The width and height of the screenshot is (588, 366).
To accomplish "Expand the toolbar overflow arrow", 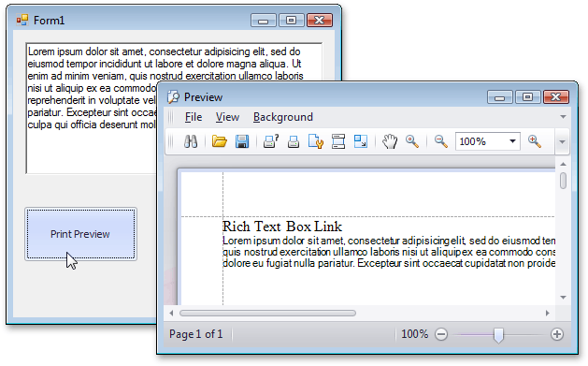I will [562, 142].
